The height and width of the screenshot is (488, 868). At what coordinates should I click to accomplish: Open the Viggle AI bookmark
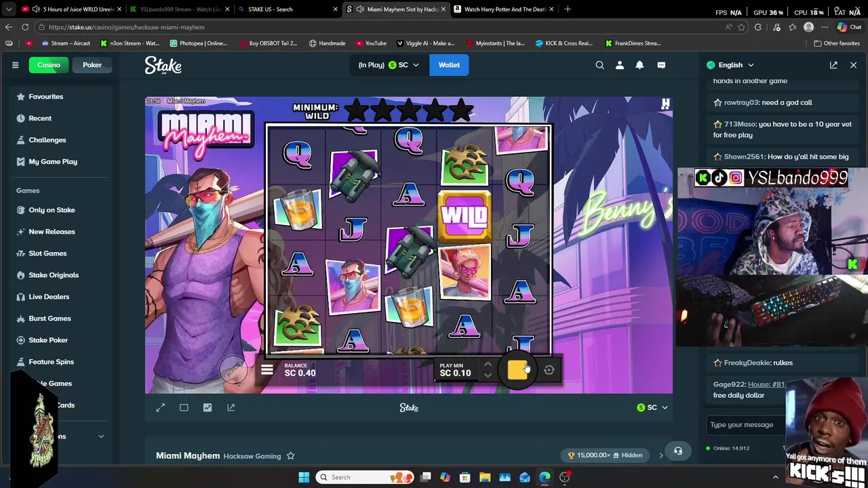point(426,43)
